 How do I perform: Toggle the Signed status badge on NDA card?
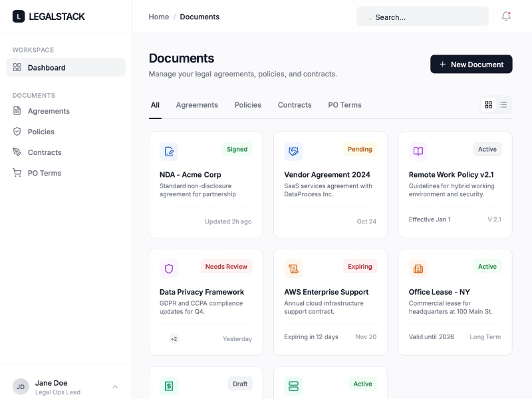237,149
